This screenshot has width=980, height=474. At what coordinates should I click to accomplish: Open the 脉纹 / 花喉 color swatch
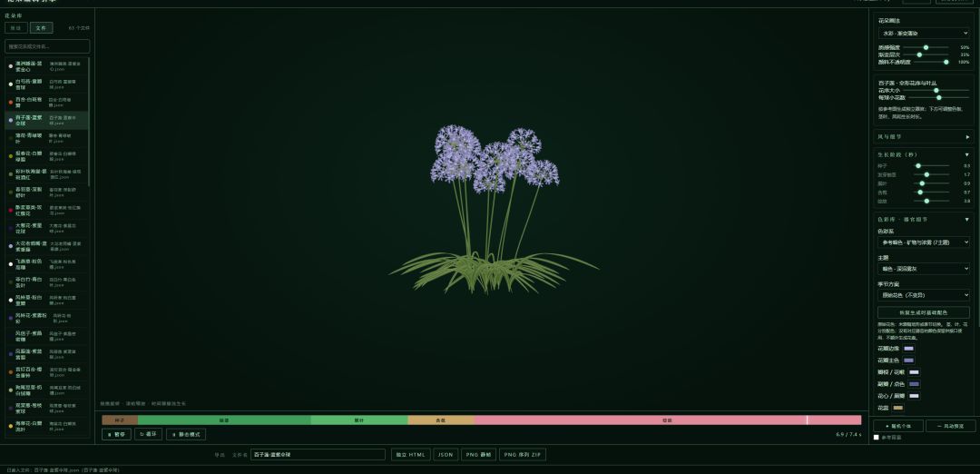[x=914, y=372]
